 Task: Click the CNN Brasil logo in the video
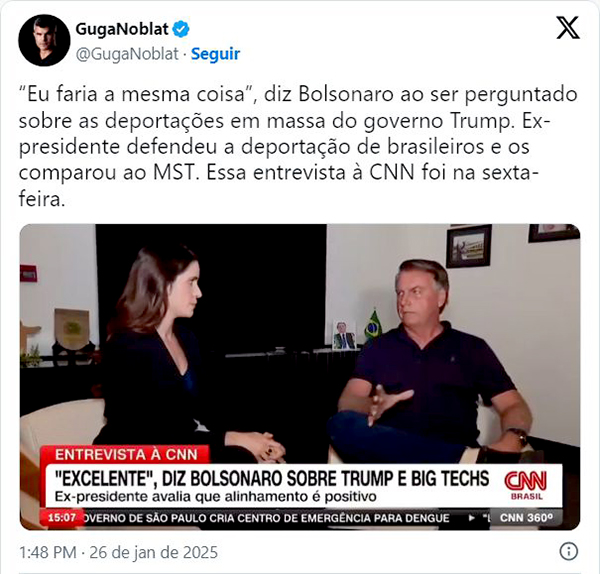pyautogui.click(x=527, y=486)
